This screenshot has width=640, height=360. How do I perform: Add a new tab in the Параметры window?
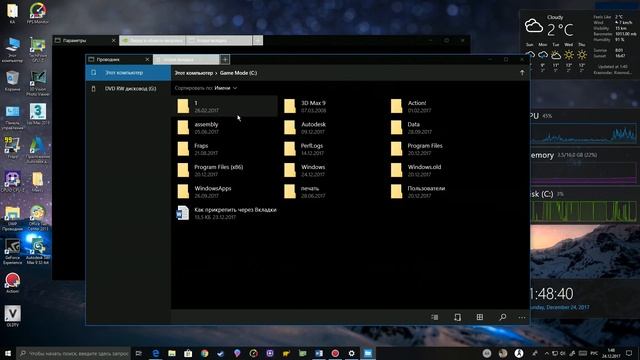tap(258, 40)
